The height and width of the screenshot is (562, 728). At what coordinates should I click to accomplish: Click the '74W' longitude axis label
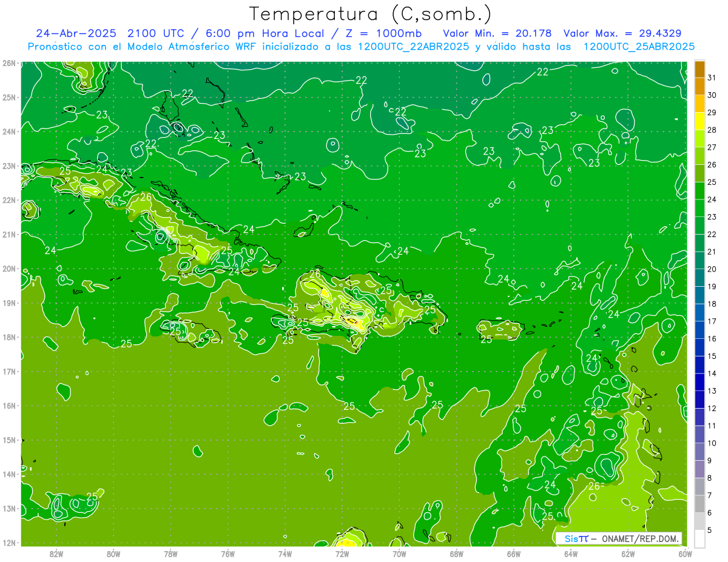(285, 554)
